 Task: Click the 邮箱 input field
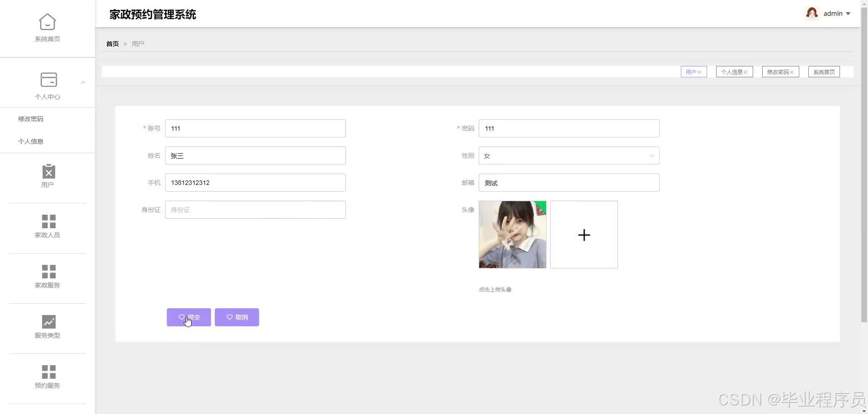tap(569, 183)
